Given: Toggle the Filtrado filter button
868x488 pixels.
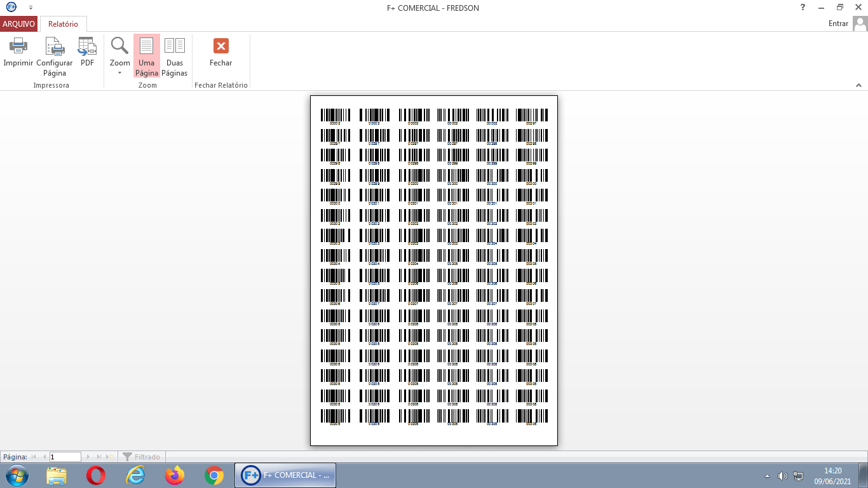Looking at the screenshot, I should coord(142,457).
